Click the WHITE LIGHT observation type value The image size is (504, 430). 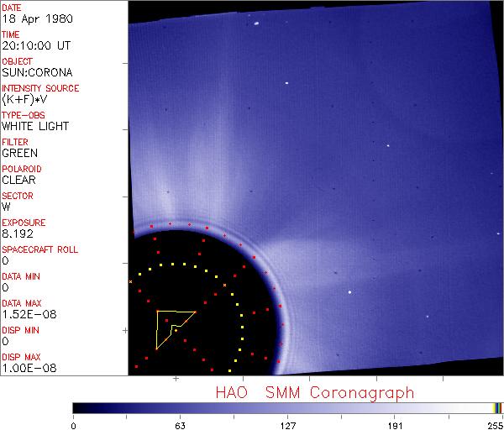coord(35,126)
